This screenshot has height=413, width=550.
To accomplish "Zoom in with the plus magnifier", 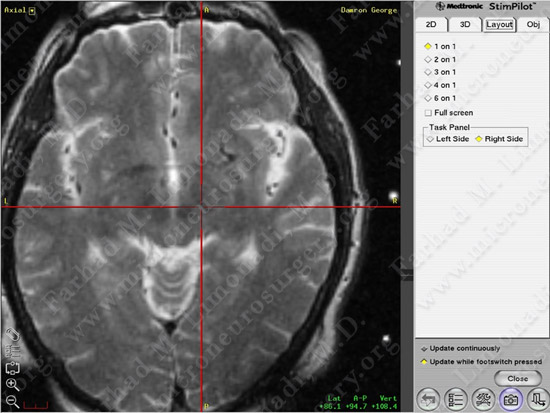I will coord(13,385).
